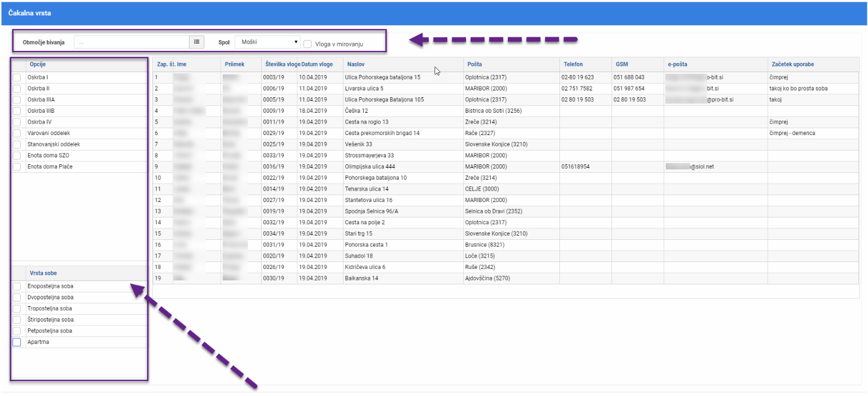Click the Območje bivanja input field

tap(132, 42)
